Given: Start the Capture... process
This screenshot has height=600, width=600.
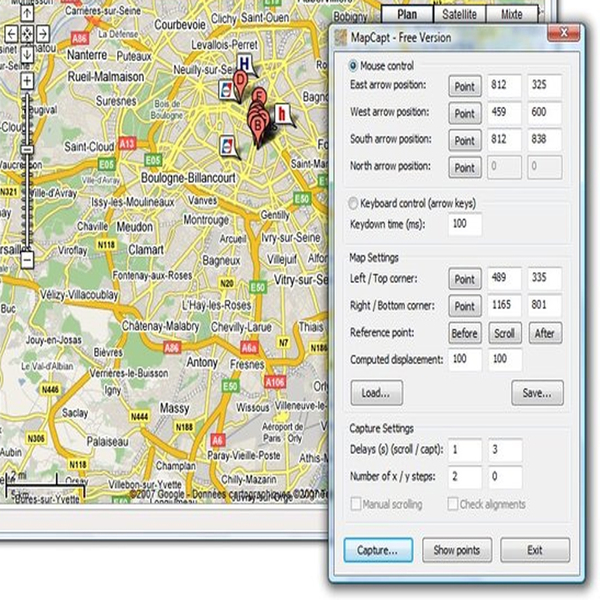Looking at the screenshot, I should 378,550.
